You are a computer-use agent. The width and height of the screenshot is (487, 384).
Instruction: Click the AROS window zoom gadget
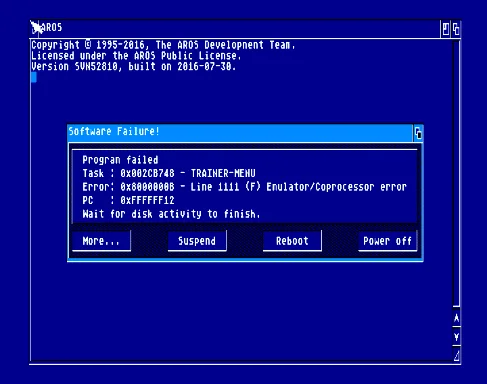(446, 29)
